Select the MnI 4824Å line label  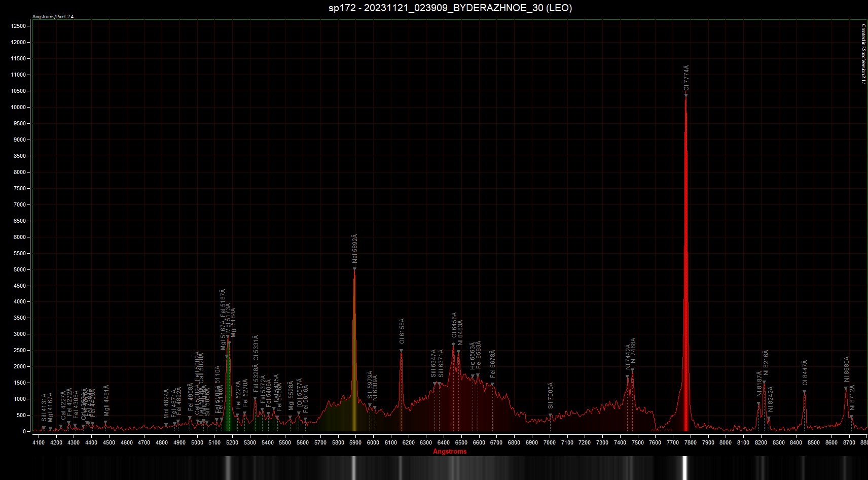[x=166, y=404]
